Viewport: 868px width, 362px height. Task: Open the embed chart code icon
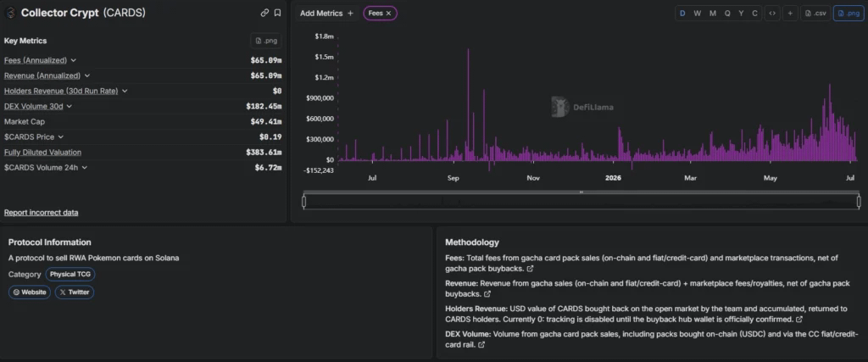(771, 14)
